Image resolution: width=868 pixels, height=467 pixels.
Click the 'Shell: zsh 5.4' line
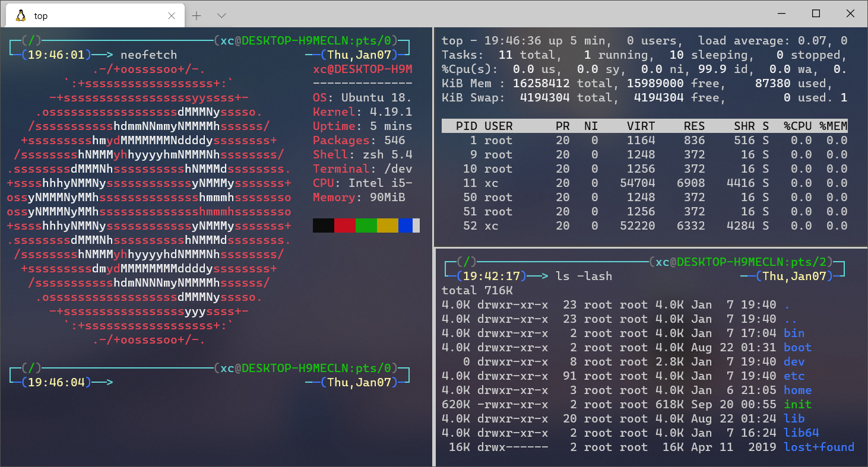click(363, 155)
